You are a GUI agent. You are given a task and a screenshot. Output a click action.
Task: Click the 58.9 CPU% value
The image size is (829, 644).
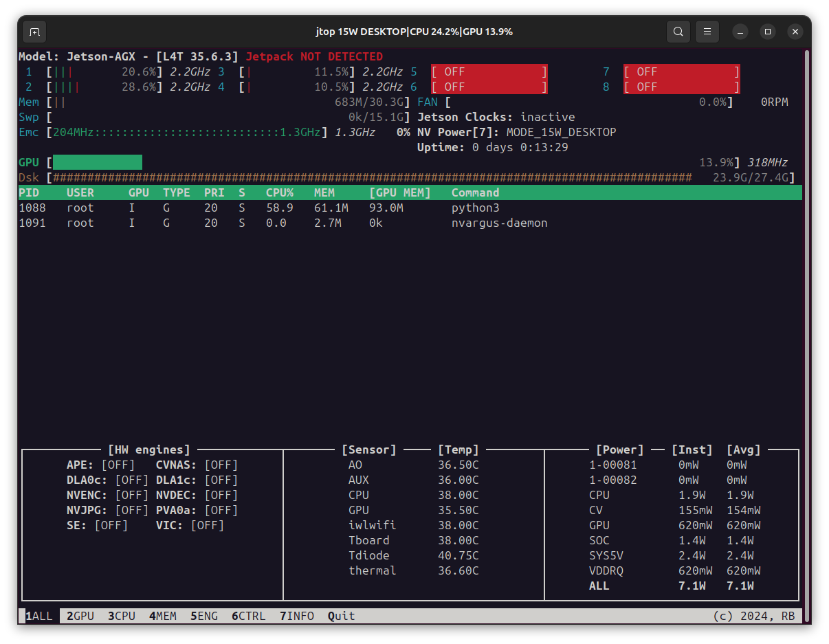point(280,208)
